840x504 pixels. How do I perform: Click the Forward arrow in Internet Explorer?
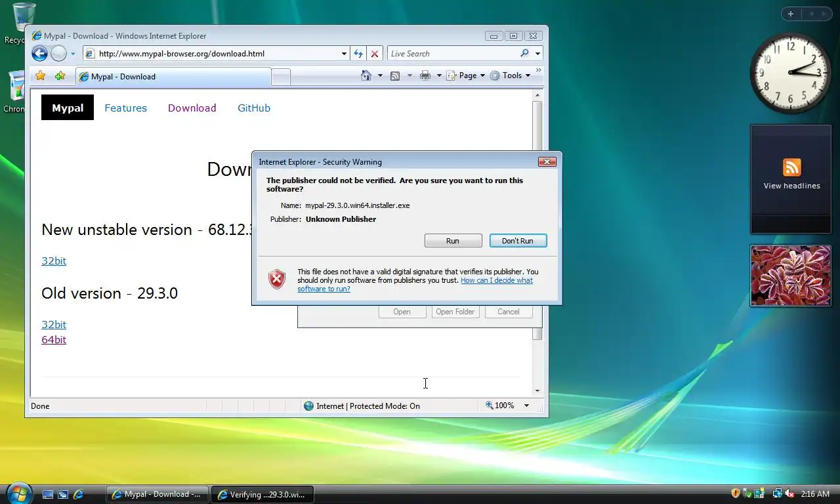[58, 54]
